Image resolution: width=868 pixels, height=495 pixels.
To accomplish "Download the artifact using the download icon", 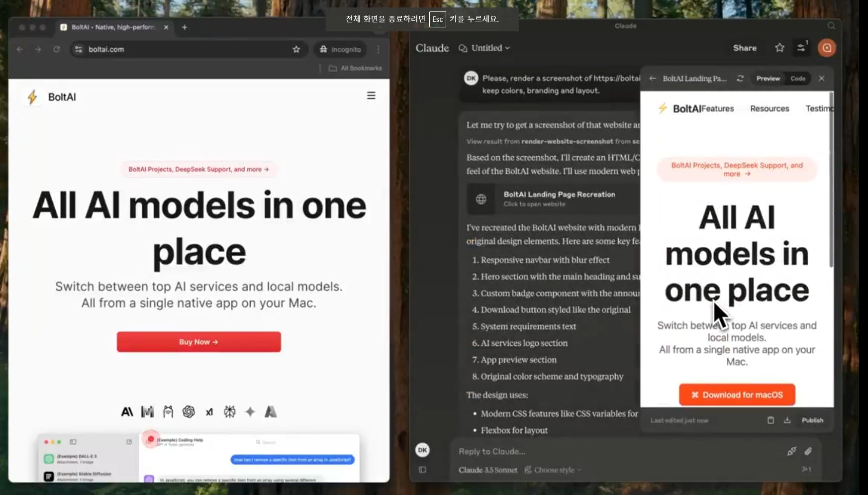I will click(x=787, y=420).
